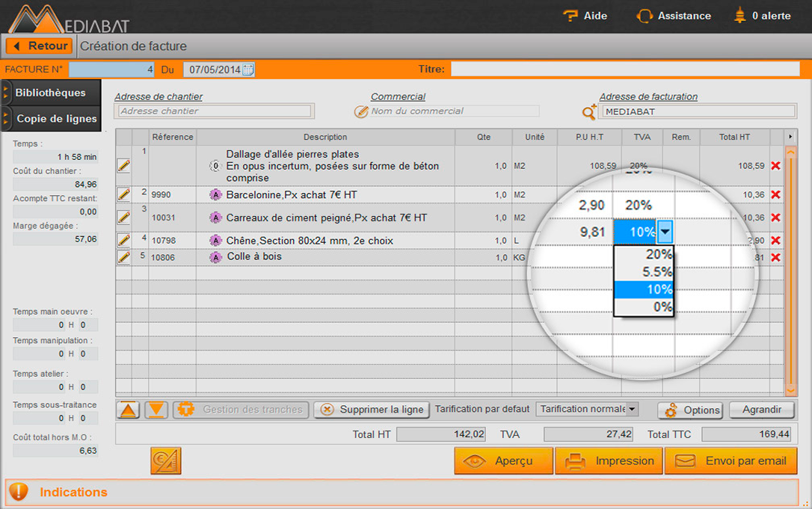This screenshot has height=509, width=812.
Task: Click the circled A icon on Colle à bois
Action: pos(217,256)
